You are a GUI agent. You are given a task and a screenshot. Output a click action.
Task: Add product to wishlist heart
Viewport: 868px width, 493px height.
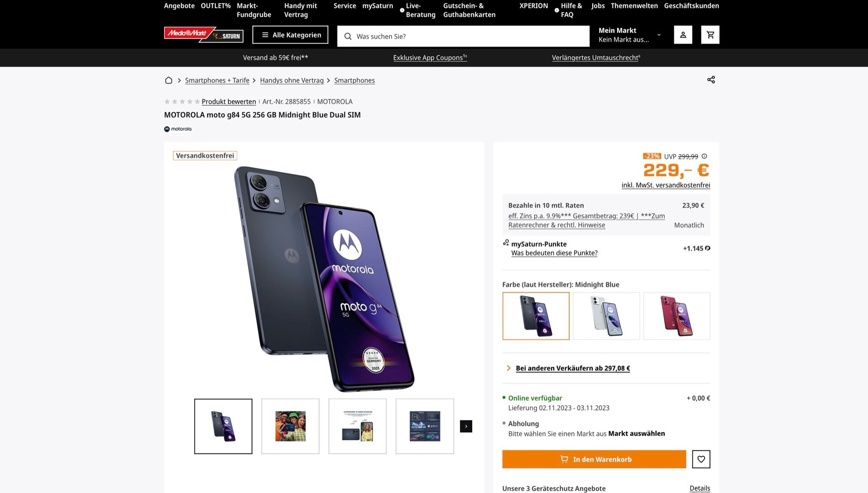(701, 459)
